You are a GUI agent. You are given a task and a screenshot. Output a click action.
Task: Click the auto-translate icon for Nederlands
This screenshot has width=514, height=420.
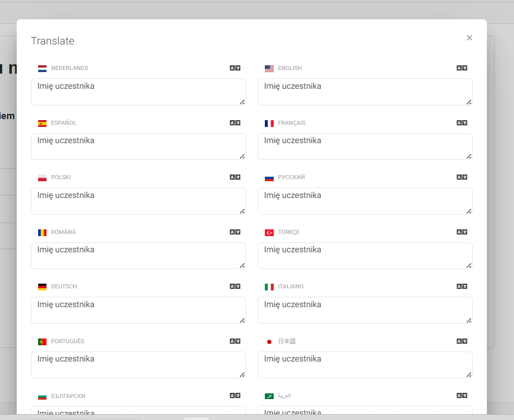[x=235, y=68]
